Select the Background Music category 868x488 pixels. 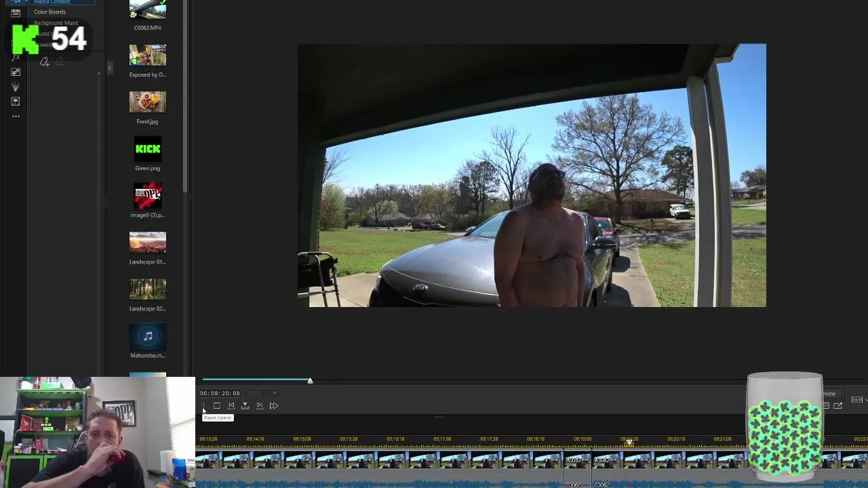point(56,23)
